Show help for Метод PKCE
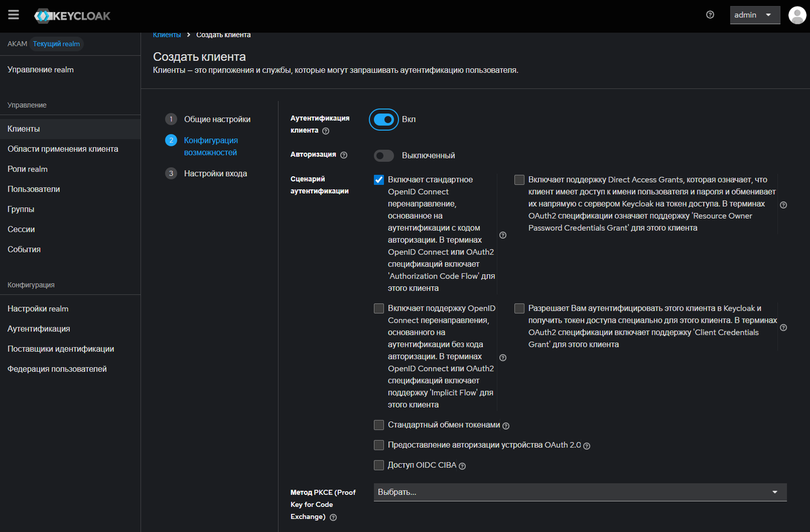Image resolution: width=810 pixels, height=532 pixels. tap(333, 517)
